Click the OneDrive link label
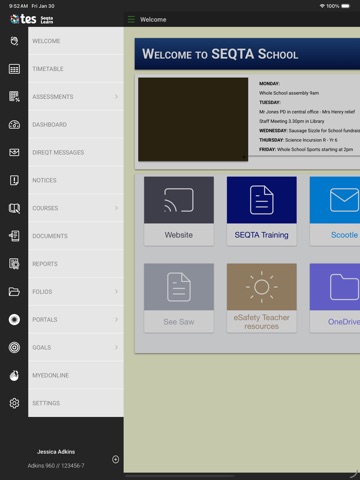Image resolution: width=360 pixels, height=480 pixels. click(344, 322)
